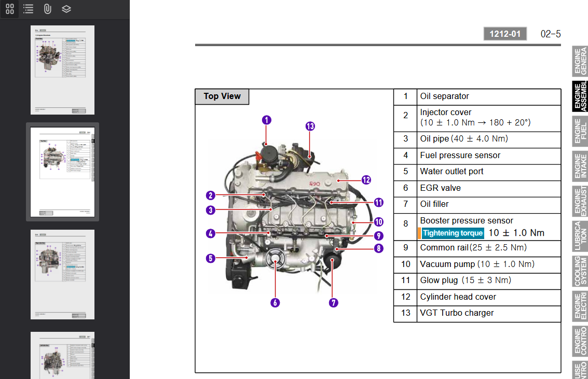The image size is (588, 379).
Task: Click callout marker 7 below the engine
Action: [333, 303]
